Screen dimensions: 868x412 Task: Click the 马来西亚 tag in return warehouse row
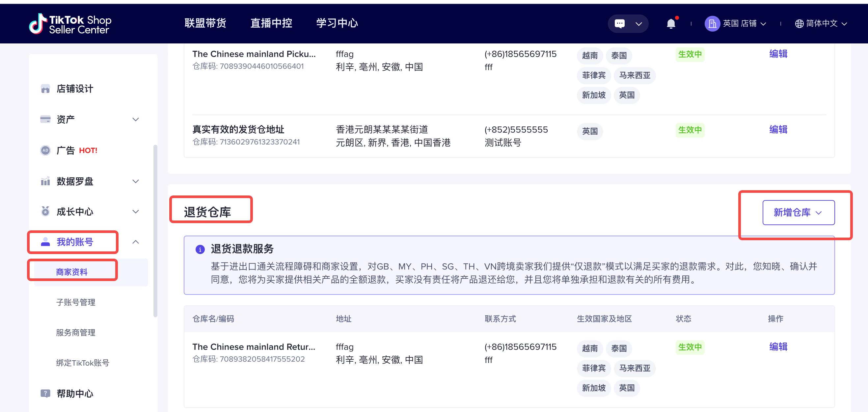click(x=635, y=368)
